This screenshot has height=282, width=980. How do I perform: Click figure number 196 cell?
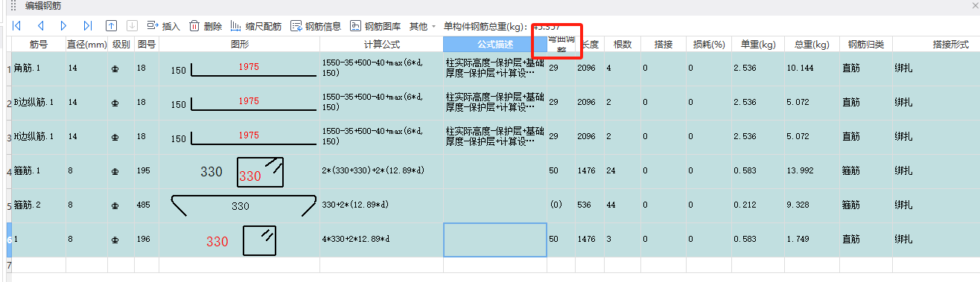point(147,240)
